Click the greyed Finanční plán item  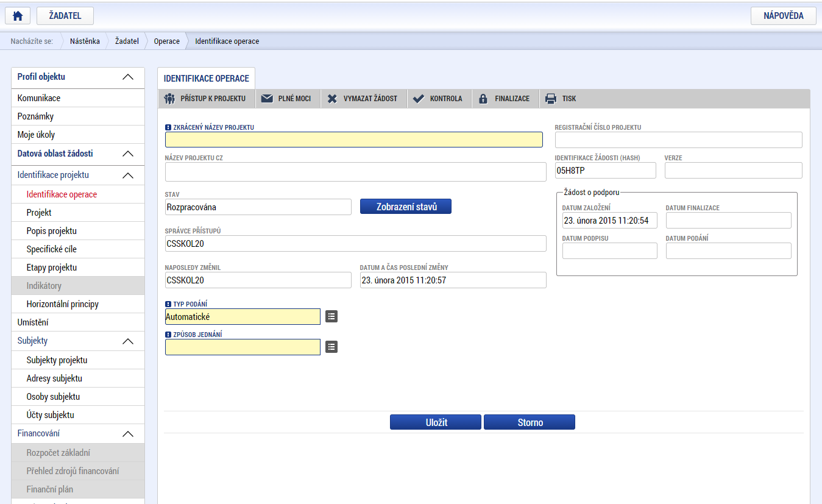point(78,489)
